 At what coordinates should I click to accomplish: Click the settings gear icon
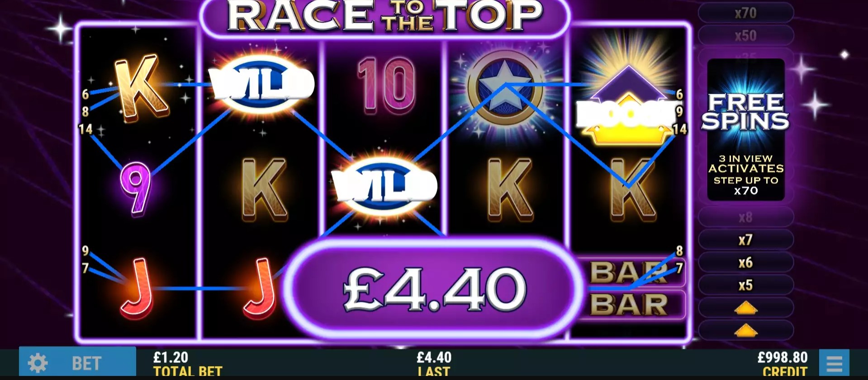pyautogui.click(x=38, y=363)
